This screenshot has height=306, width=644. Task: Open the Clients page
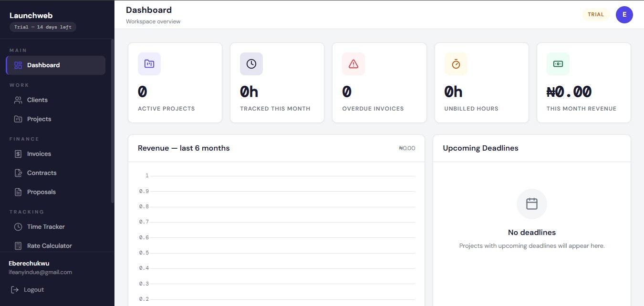pyautogui.click(x=56, y=100)
